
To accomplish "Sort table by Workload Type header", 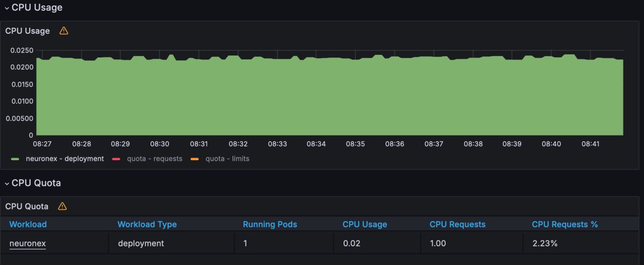I will pos(147,224).
